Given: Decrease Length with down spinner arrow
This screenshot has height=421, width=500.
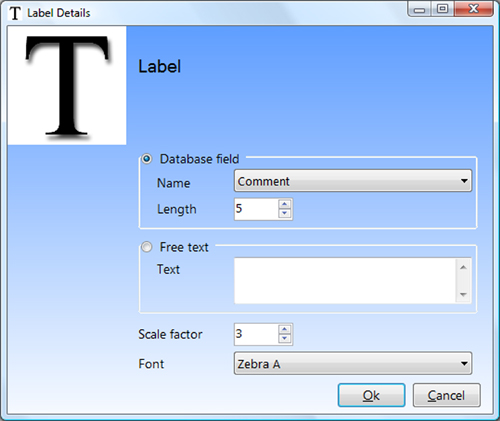Looking at the screenshot, I should 284,214.
